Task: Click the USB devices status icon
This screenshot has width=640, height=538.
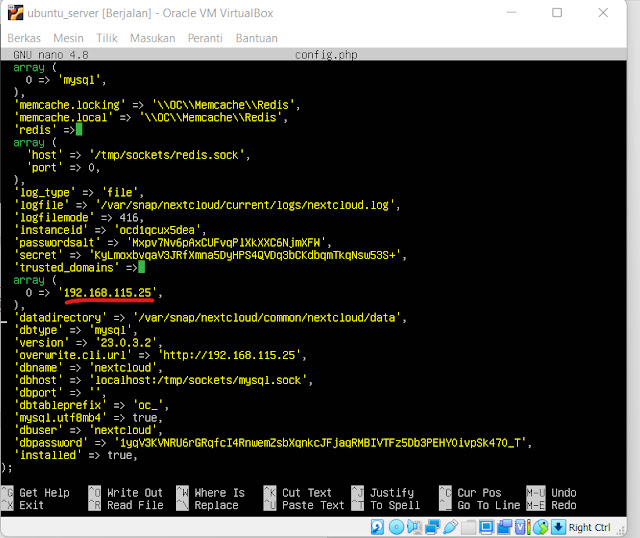Action: pos(451,527)
